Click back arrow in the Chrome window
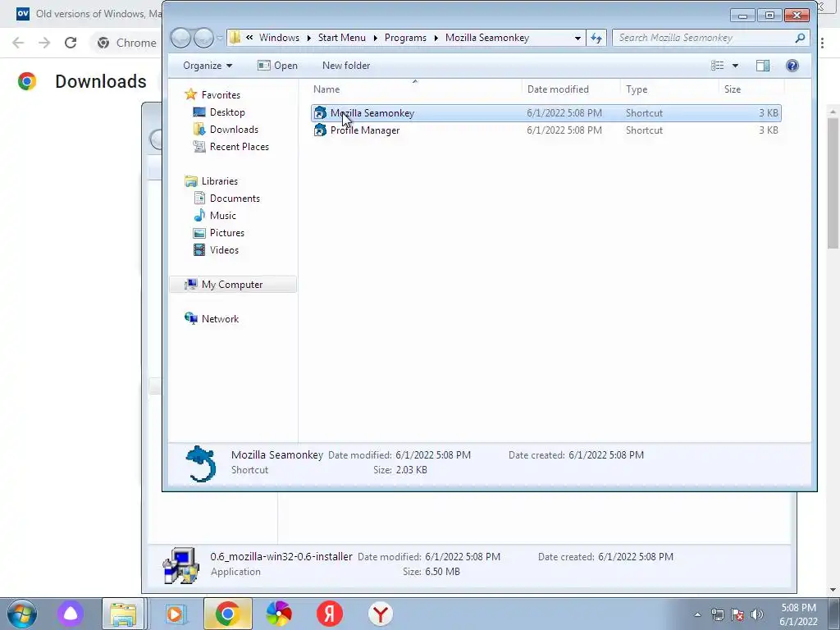Viewport: 840px width, 630px height. point(18,43)
